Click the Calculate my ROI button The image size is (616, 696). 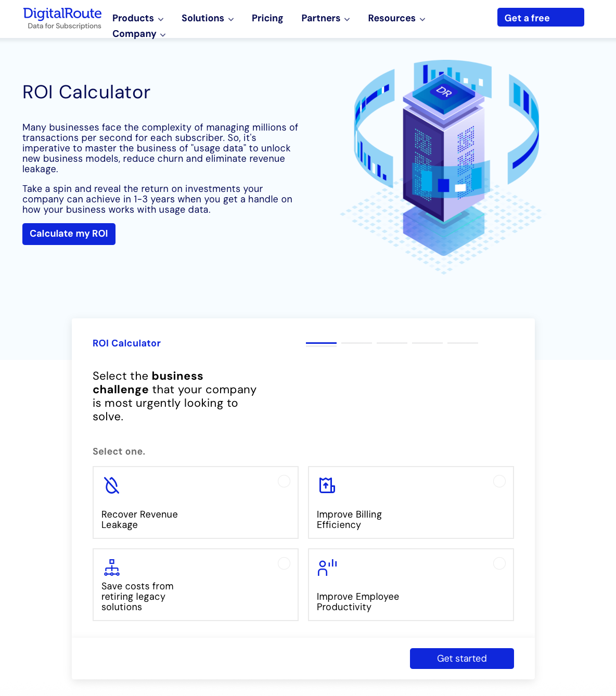point(69,234)
